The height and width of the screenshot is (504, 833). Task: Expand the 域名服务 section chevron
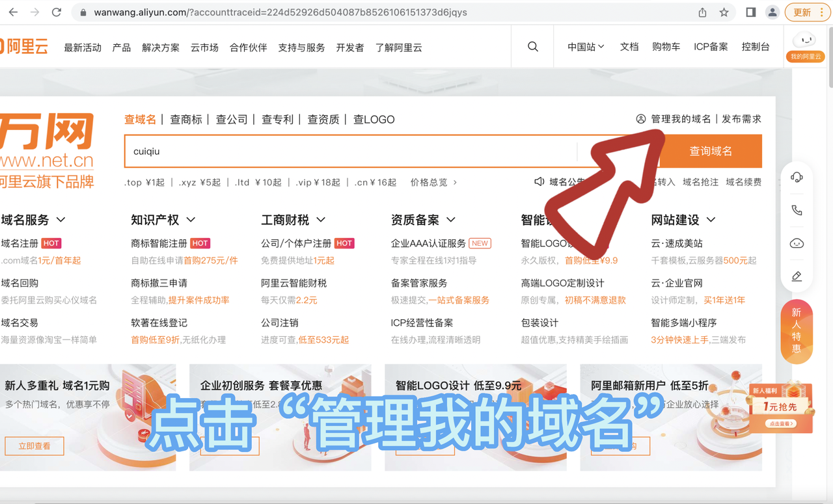(61, 220)
